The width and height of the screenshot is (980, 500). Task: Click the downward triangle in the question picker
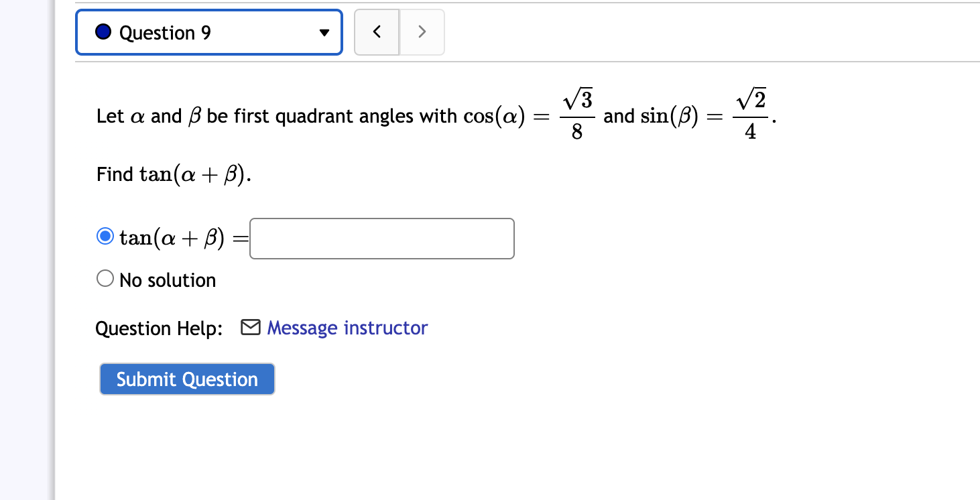click(x=324, y=32)
